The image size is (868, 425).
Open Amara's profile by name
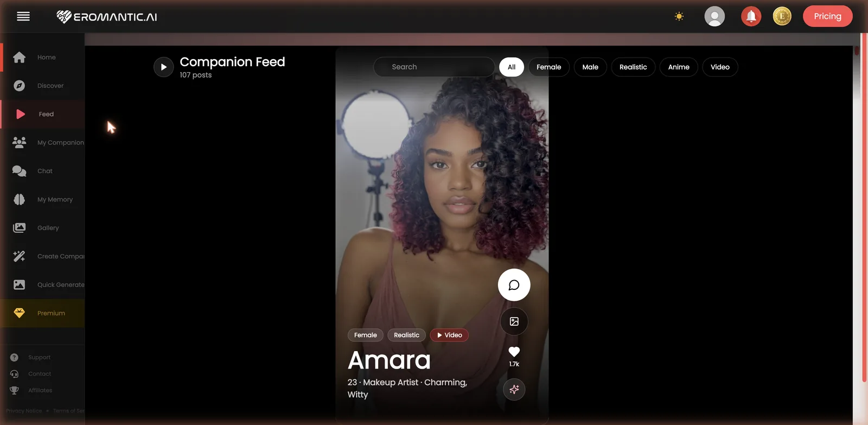pyautogui.click(x=389, y=360)
